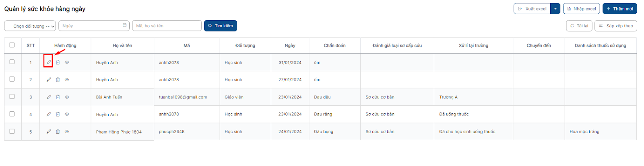Image resolution: width=644 pixels, height=166 pixels.
Task: Click the 'Ngày' column header
Action: point(290,45)
